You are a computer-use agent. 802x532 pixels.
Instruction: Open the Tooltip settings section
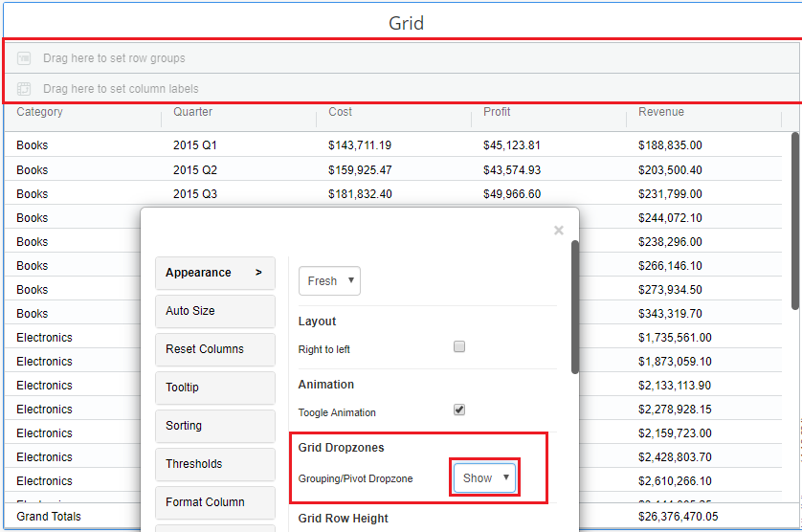[x=214, y=388]
